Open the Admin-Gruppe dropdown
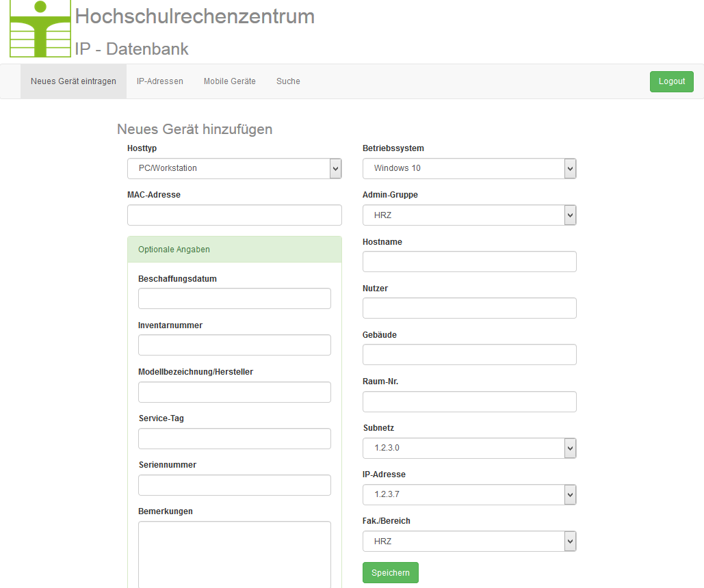This screenshot has height=588, width=704. [x=469, y=215]
